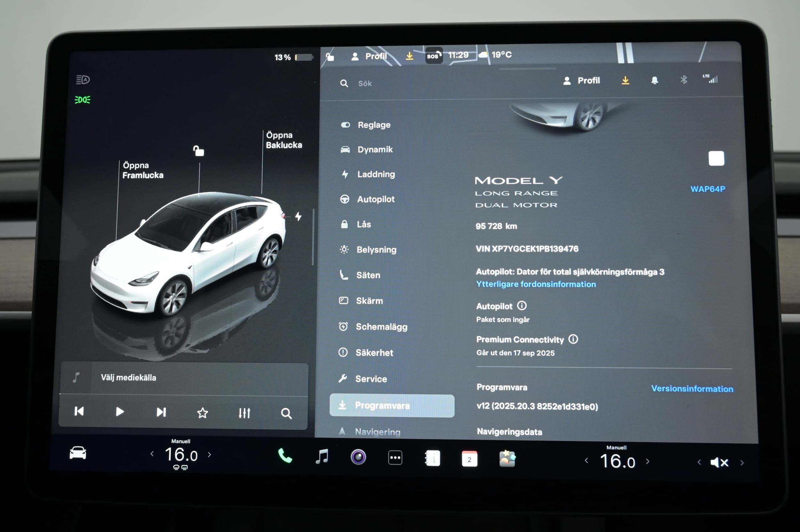This screenshot has width=800, height=532.
Task: Open the Schemalägg settings menu
Action: point(373,327)
